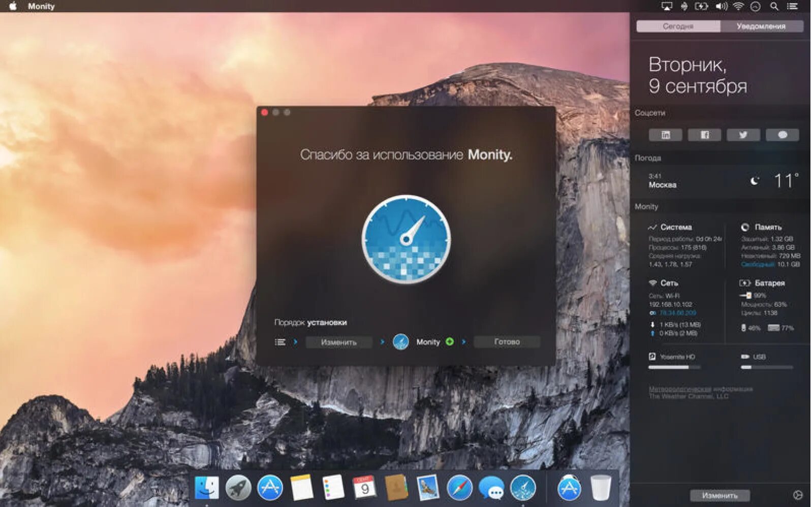The image size is (812, 507).
Task: Click the Готово button
Action: pyautogui.click(x=507, y=342)
